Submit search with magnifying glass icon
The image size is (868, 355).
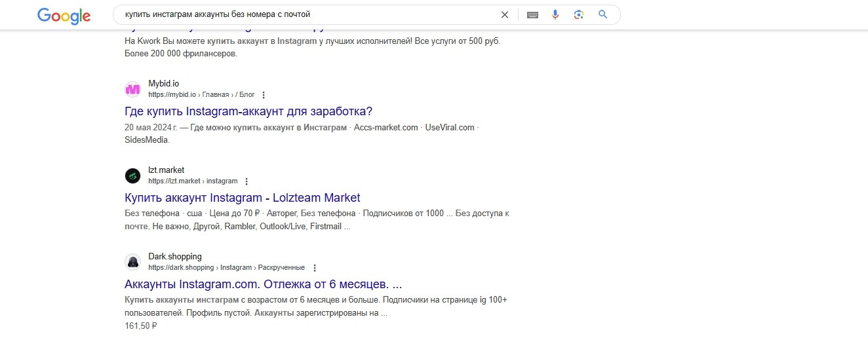[x=603, y=14]
